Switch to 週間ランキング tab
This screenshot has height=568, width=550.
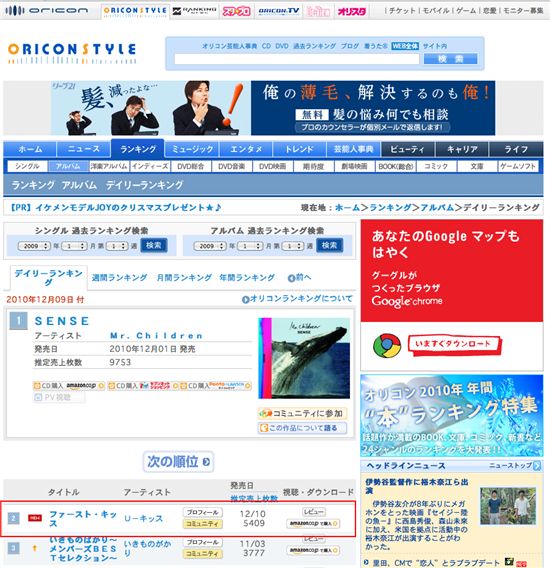[119, 278]
